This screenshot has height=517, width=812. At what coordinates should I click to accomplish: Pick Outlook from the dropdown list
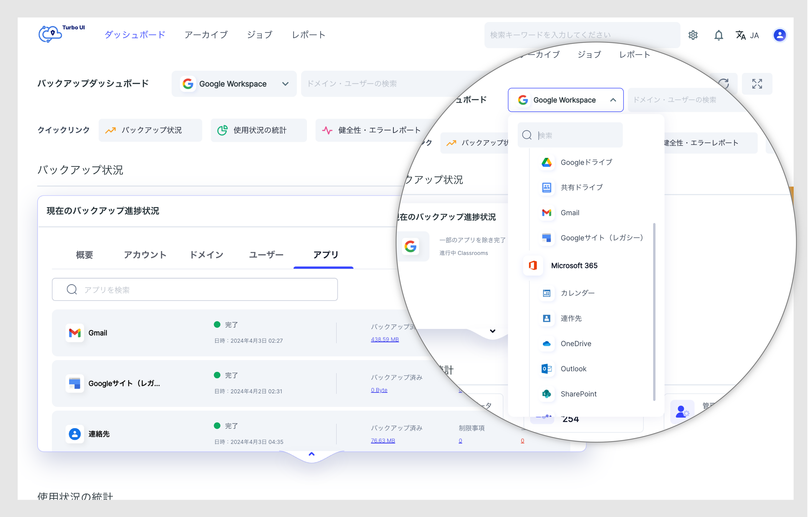point(573,369)
